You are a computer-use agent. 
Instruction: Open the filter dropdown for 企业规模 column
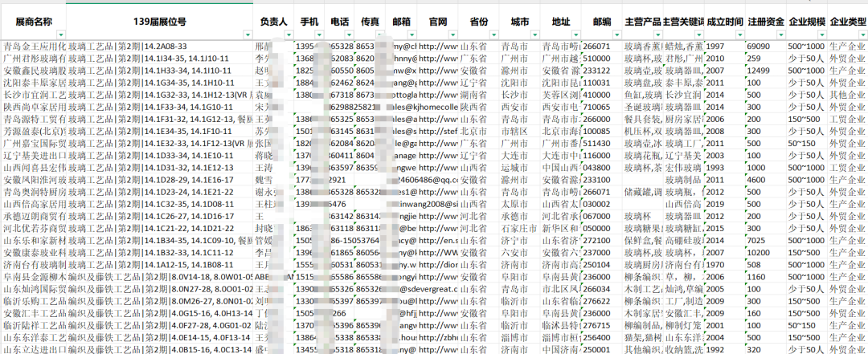[x=821, y=35]
